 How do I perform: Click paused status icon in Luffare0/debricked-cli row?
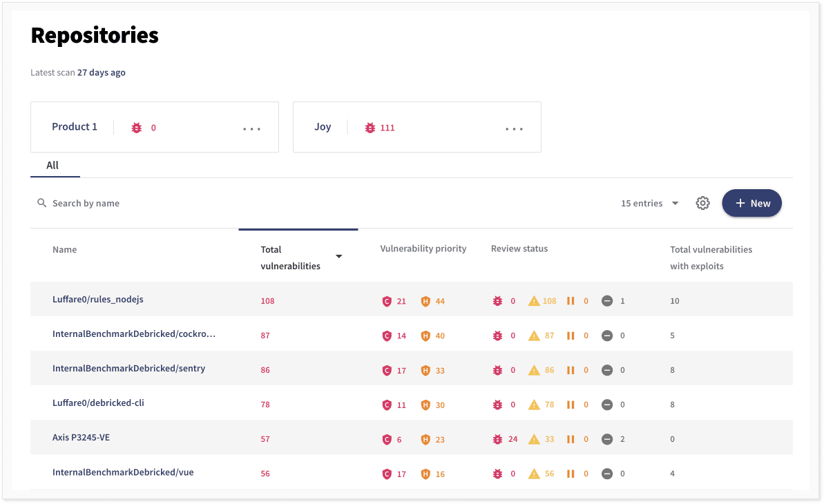click(571, 405)
